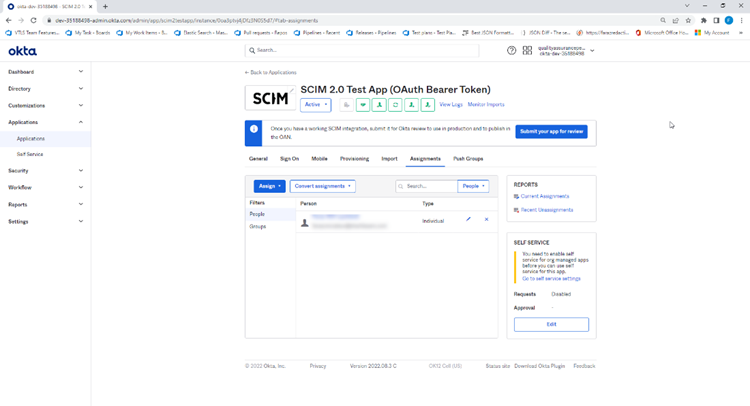Open the Microsoft Office Ho... bookmark
750x406 pixels.
(x=662, y=33)
